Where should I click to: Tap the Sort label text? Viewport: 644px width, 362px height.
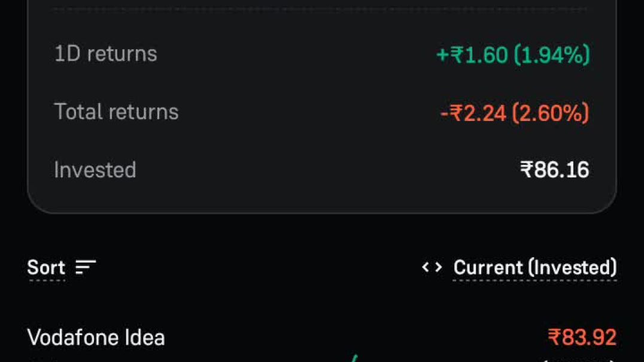click(45, 268)
